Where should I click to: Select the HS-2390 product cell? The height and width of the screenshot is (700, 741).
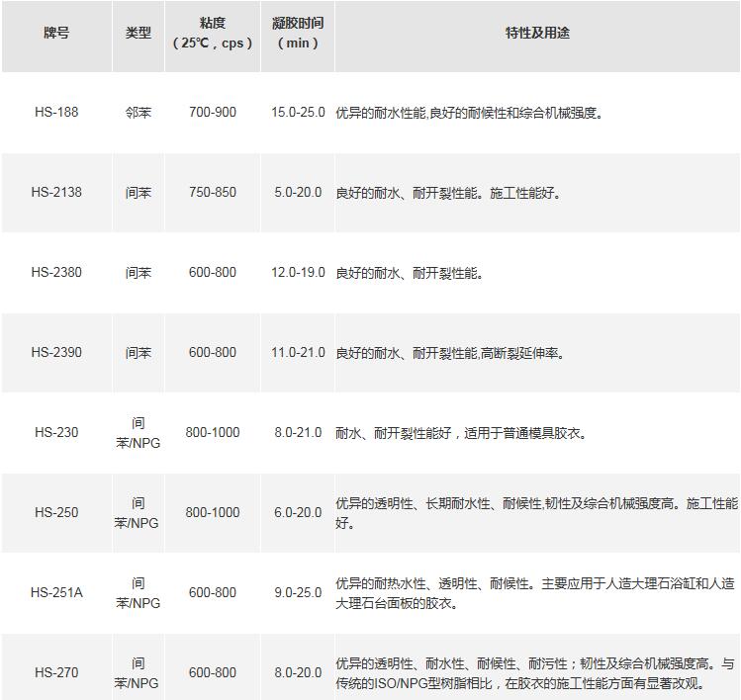click(56, 353)
